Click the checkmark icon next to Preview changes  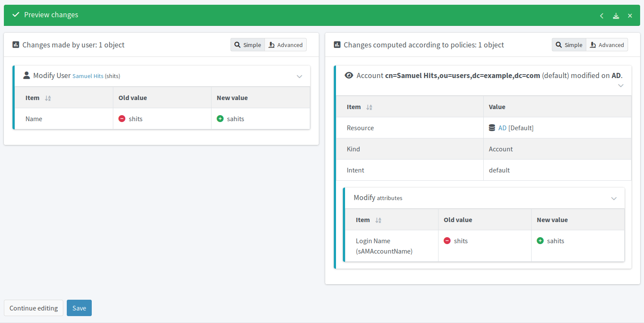click(x=16, y=14)
